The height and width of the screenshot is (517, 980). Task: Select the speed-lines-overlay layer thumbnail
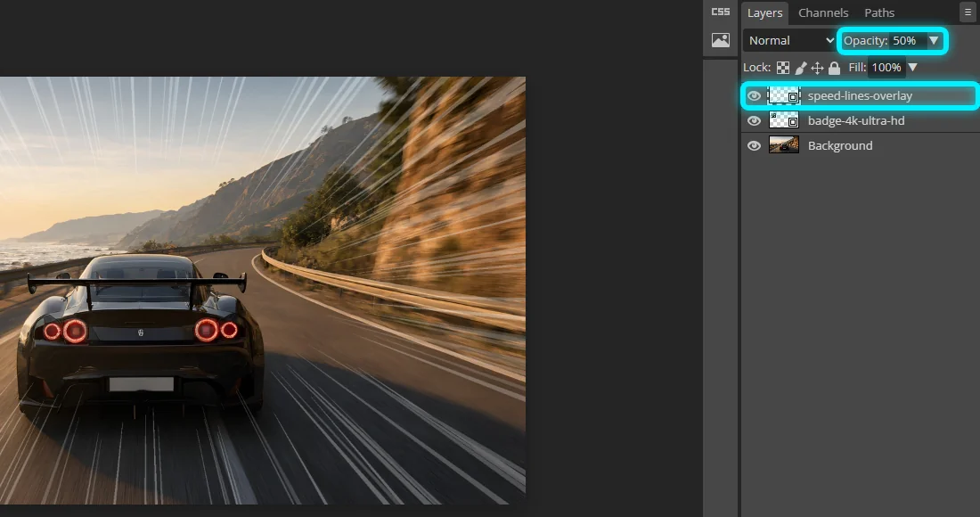pos(784,95)
